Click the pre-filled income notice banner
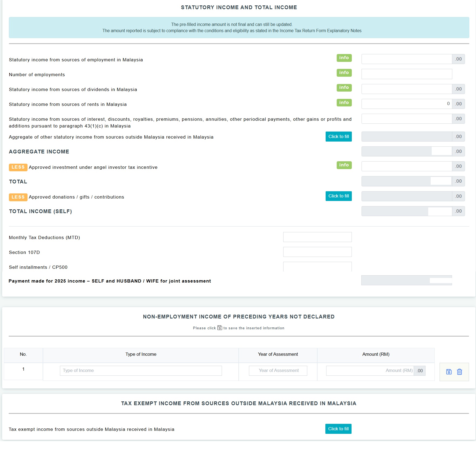 [239, 28]
